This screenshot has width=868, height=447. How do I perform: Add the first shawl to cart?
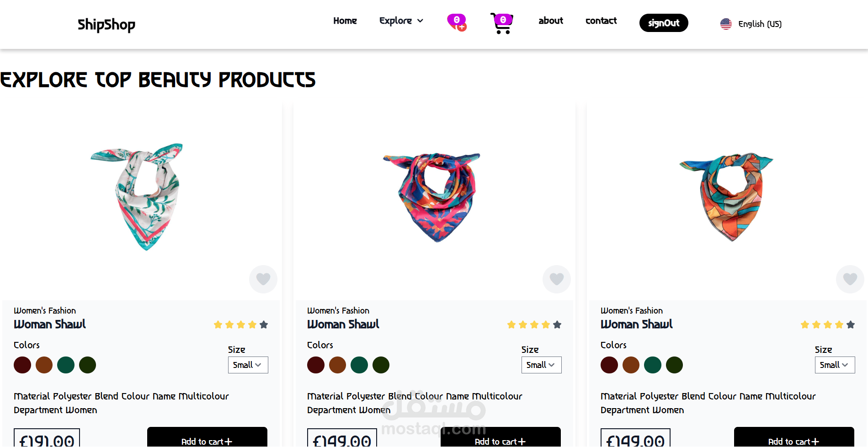pyautogui.click(x=207, y=440)
